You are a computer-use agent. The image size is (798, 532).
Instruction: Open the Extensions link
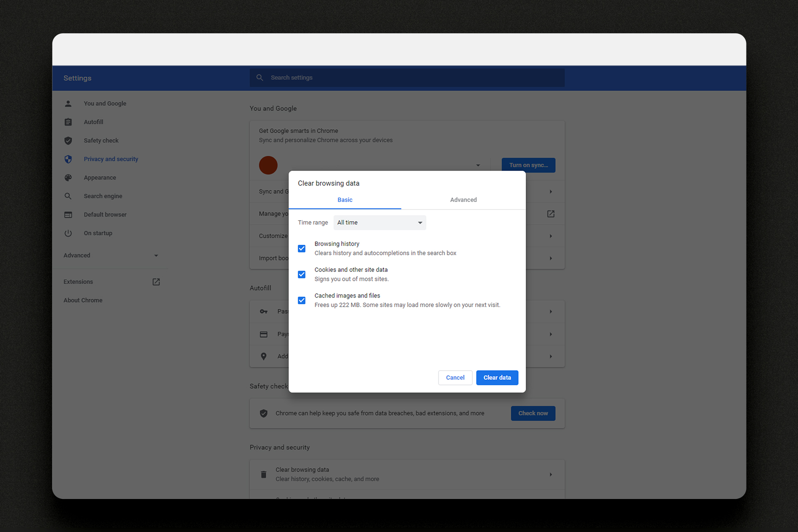(78, 282)
